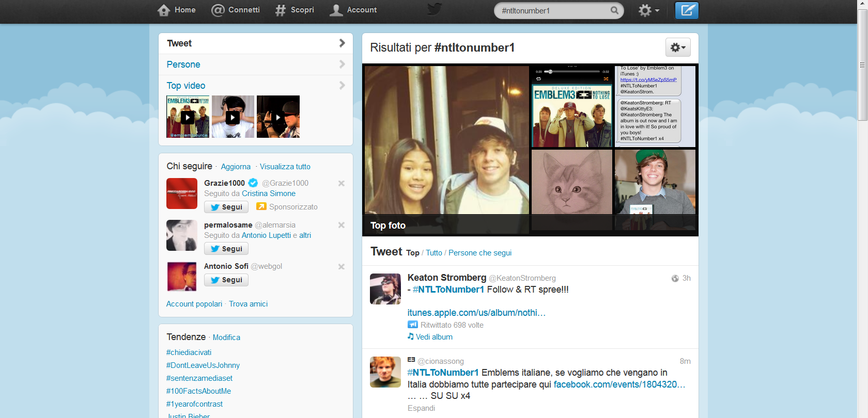Dismiss the Antonio Sofi suggestion
Screen dimensions: 868x418
[x=341, y=267]
